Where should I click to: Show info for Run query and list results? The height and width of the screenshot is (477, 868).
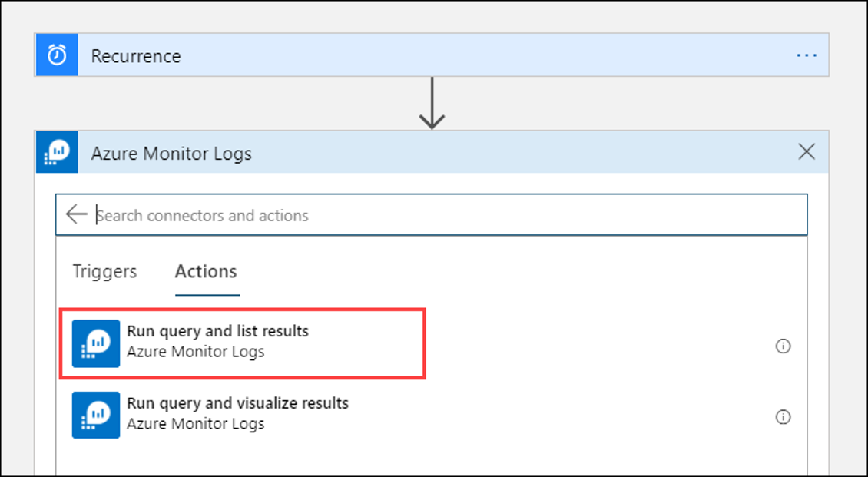tap(783, 346)
